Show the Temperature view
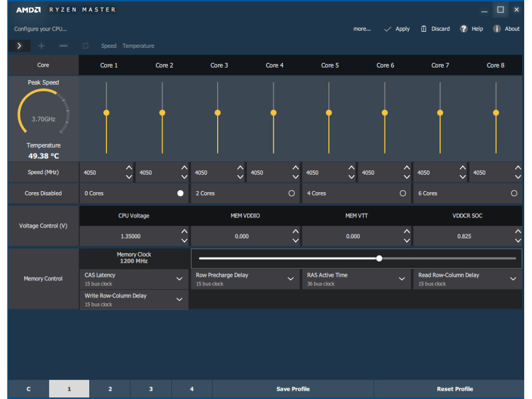Viewport: 532px width, 399px height. [138, 46]
